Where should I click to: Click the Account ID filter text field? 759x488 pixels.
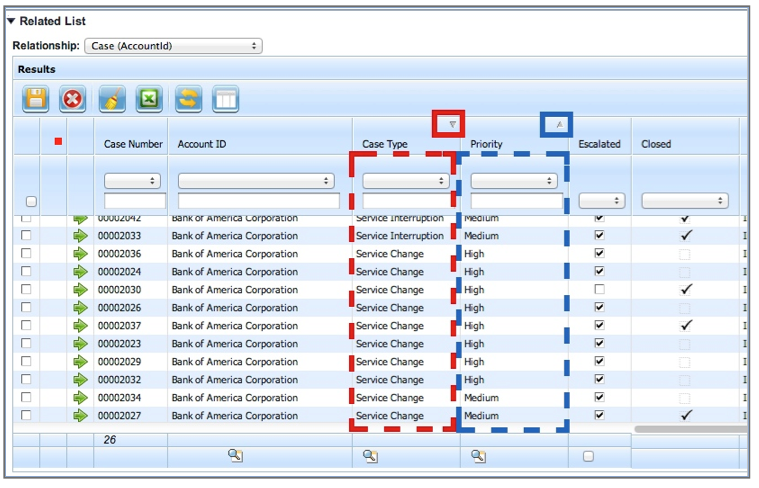pos(258,201)
